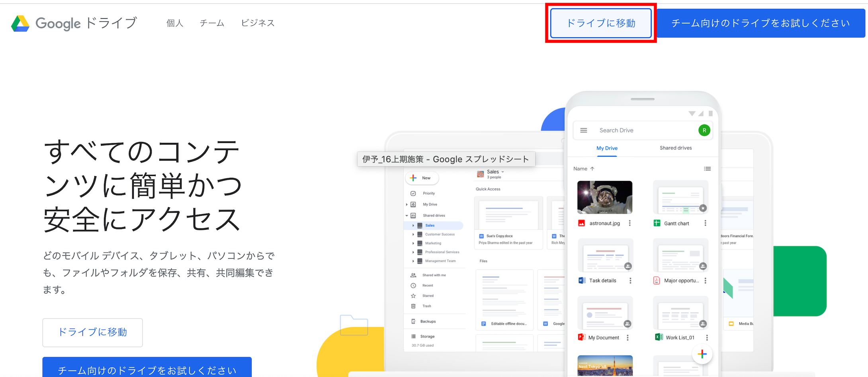Expand the My Drive tree arrow

[407, 204]
